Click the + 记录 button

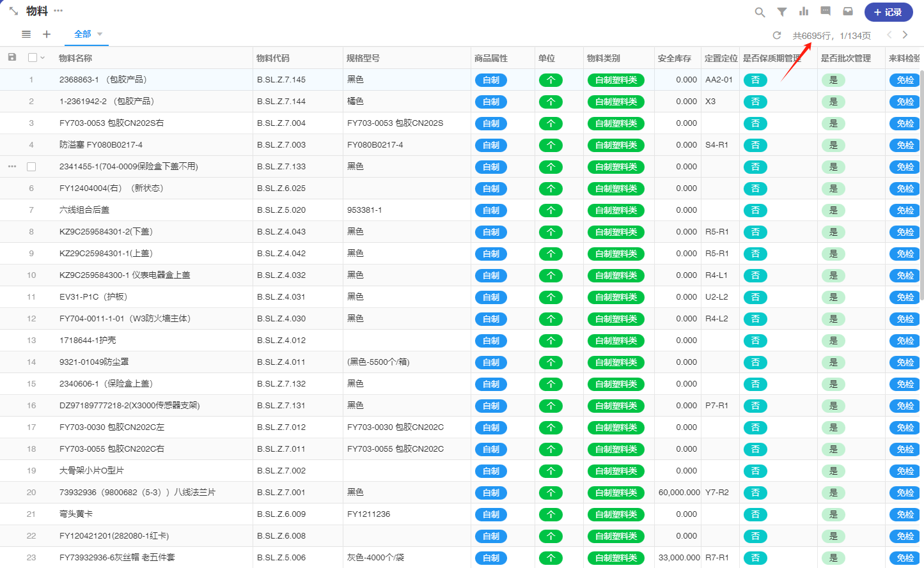coord(888,12)
